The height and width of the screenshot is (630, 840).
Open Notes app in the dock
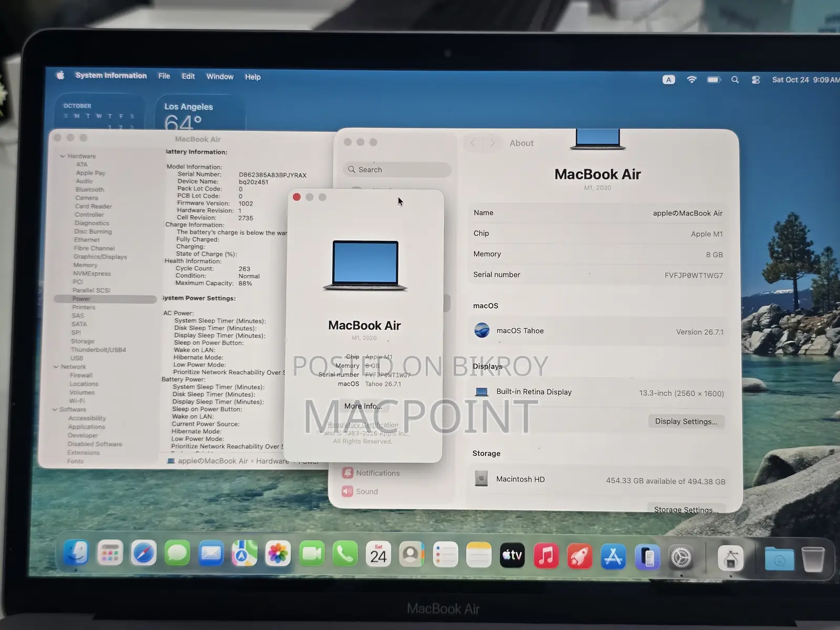click(x=479, y=555)
